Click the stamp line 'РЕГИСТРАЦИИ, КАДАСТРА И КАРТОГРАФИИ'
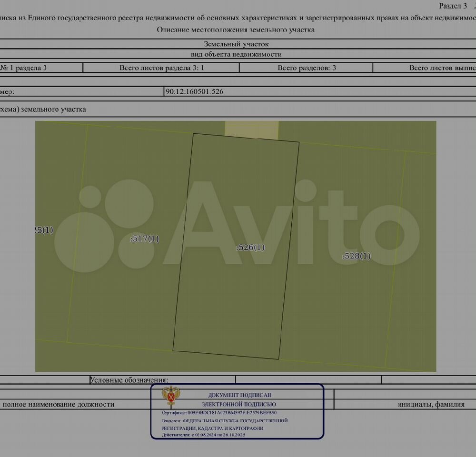This screenshot has width=476, height=457. 212,428
